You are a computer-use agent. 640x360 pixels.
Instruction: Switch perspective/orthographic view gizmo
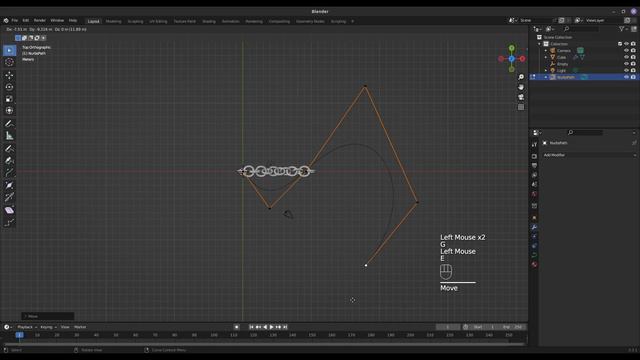point(521,107)
